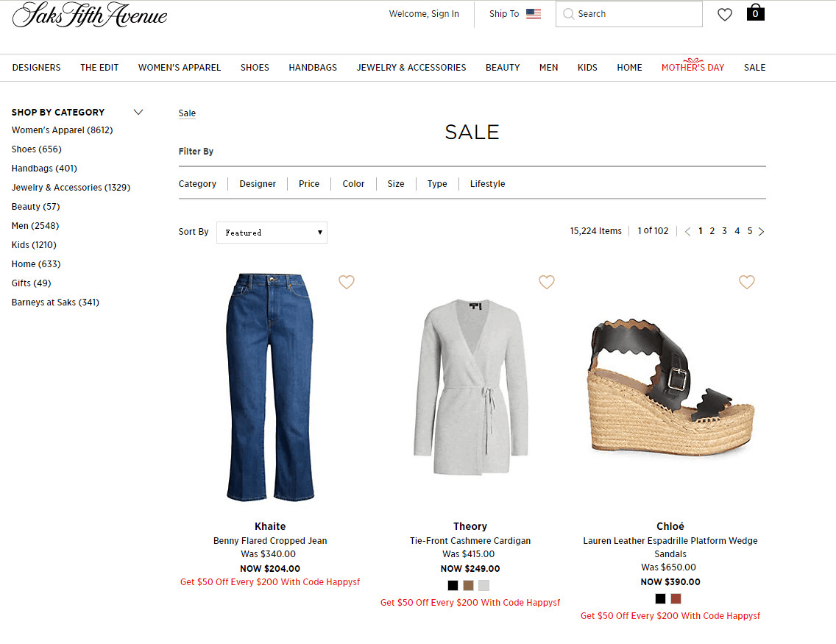
Task: Go to page 4 of results
Action: [737, 231]
